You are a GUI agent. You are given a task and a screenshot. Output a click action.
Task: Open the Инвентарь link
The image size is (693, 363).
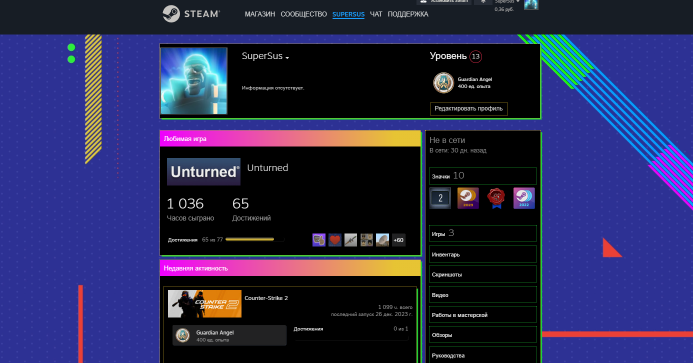pyautogui.click(x=483, y=254)
